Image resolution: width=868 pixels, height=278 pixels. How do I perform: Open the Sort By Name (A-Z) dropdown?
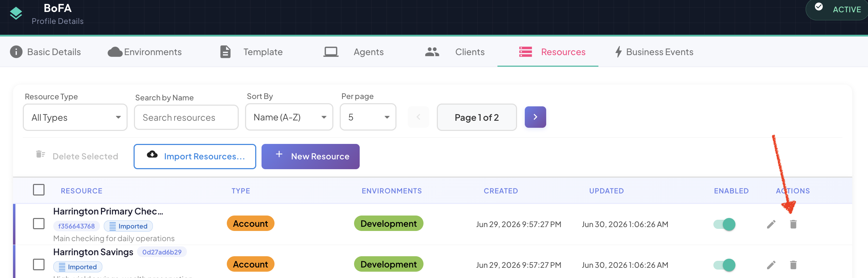[x=289, y=117]
